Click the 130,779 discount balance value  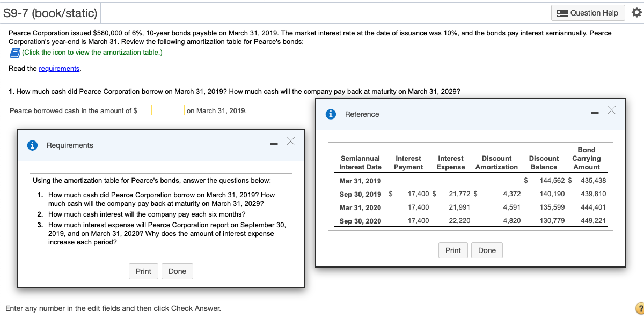(x=552, y=220)
